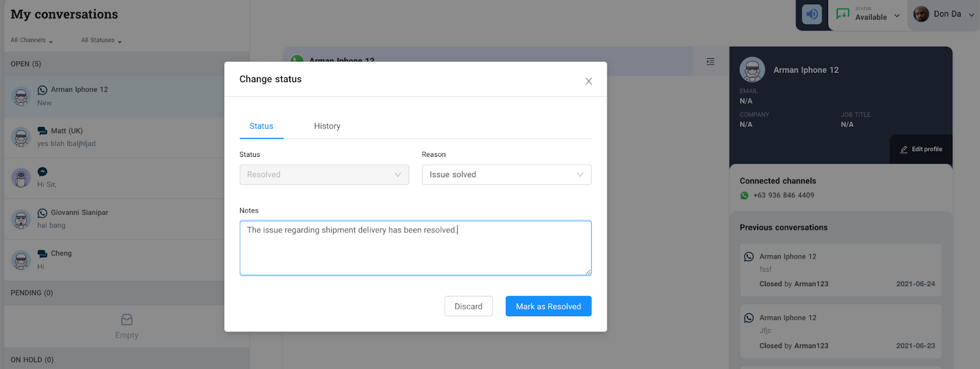Image resolution: width=980 pixels, height=369 pixels.
Task: Click Arman Iphone 12 profile avatar
Action: [752, 70]
